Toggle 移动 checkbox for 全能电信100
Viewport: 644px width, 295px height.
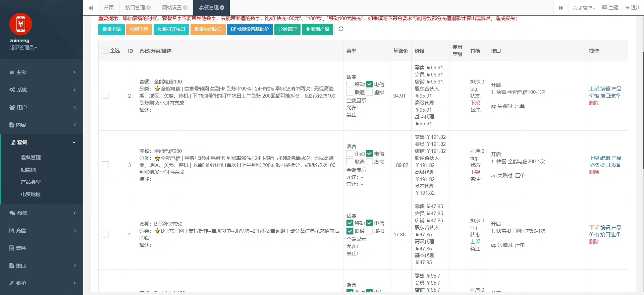coord(350,84)
